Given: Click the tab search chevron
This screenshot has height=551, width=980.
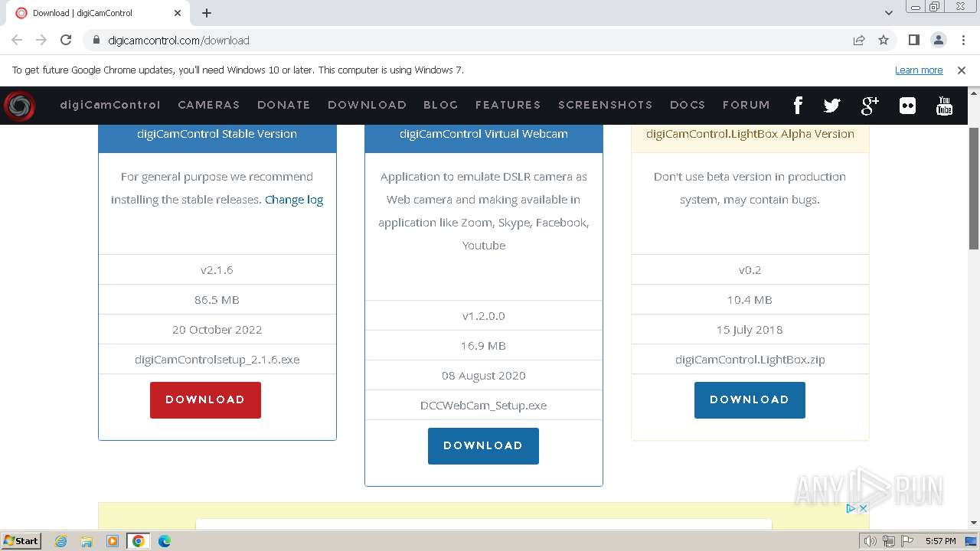Looking at the screenshot, I should click(x=889, y=13).
